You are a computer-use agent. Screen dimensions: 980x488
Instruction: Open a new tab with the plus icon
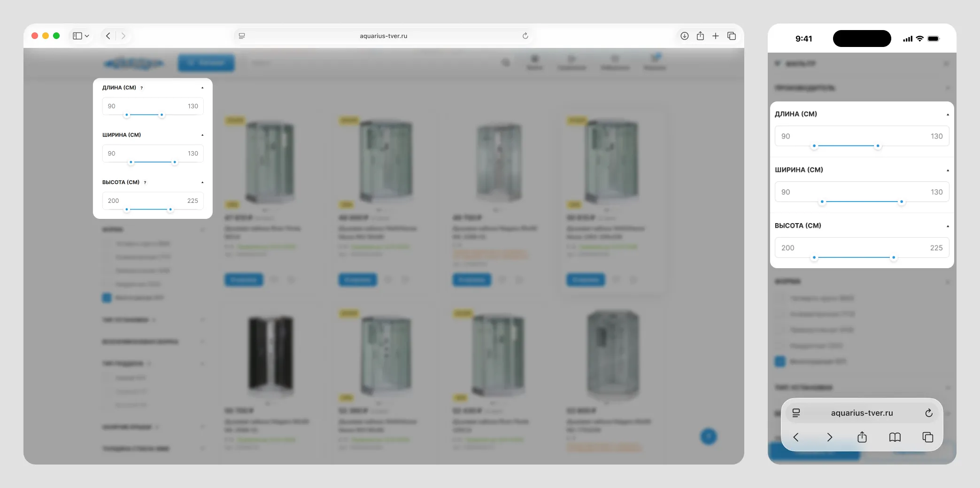[x=715, y=36]
